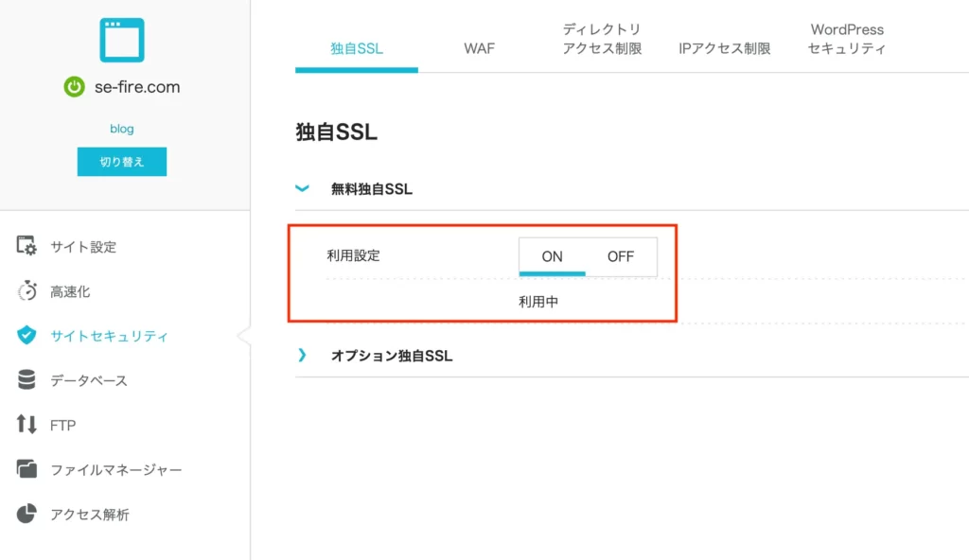This screenshot has height=560, width=969.
Task: Open ファイルマネージャー folder icon
Action: tap(26, 469)
